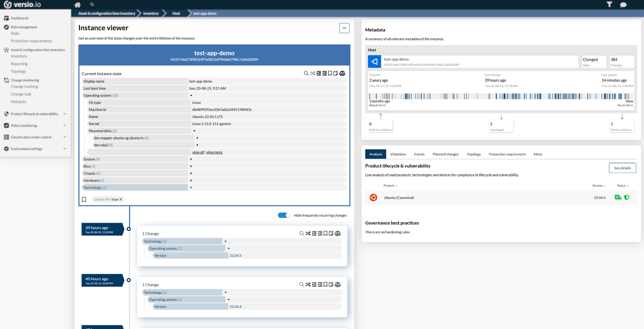Select the 40 hours ago timeline marker

[128, 280]
